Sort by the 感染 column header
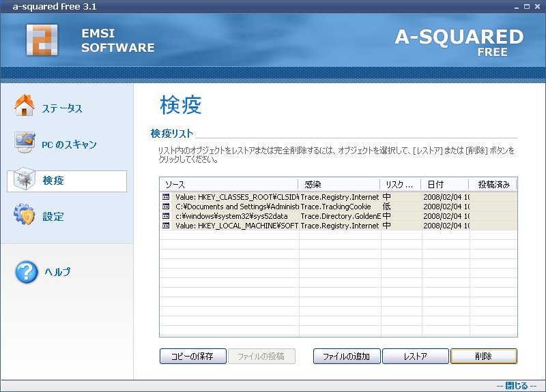The height and width of the screenshot is (392, 546). coord(339,184)
